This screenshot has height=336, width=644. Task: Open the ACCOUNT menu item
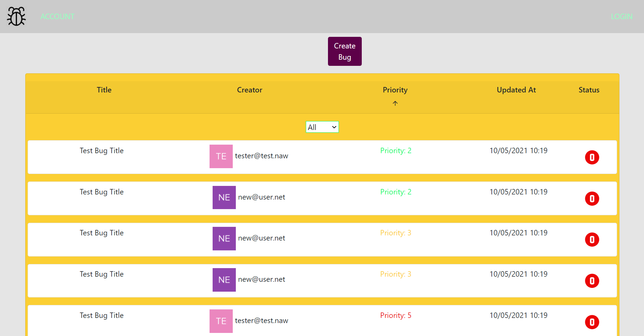tap(57, 16)
